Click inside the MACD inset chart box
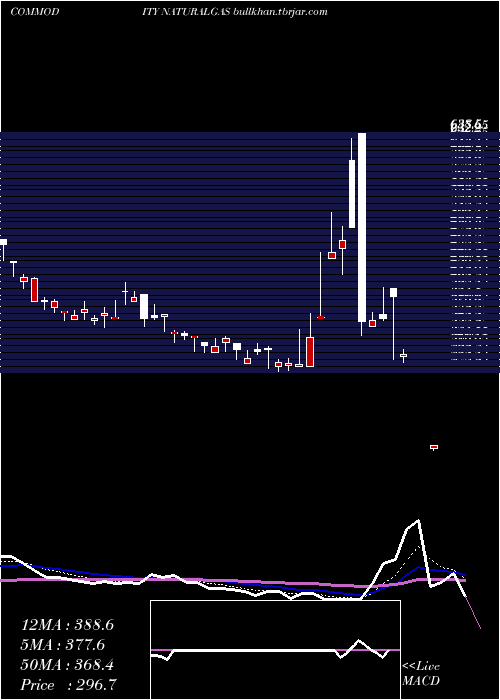The height and width of the screenshot is (700, 500). click(x=275, y=650)
